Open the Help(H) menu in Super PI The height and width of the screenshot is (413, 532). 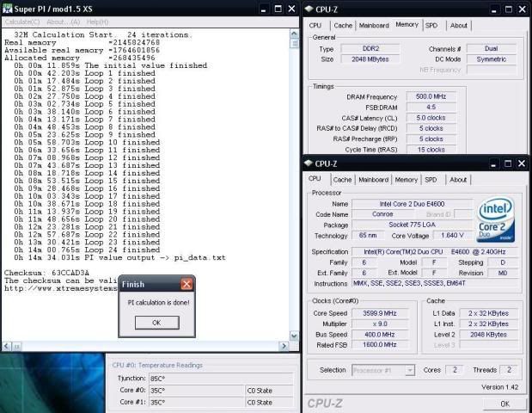pyautogui.click(x=97, y=22)
